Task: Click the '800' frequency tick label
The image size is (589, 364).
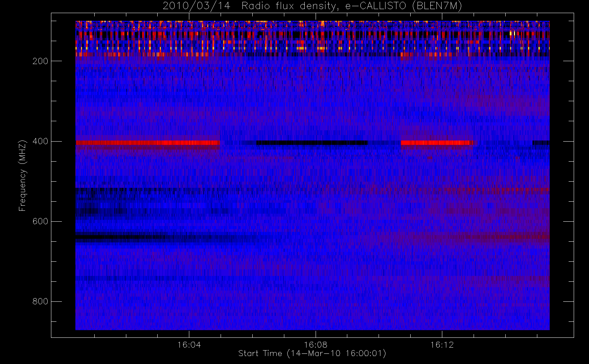Action: 40,301
